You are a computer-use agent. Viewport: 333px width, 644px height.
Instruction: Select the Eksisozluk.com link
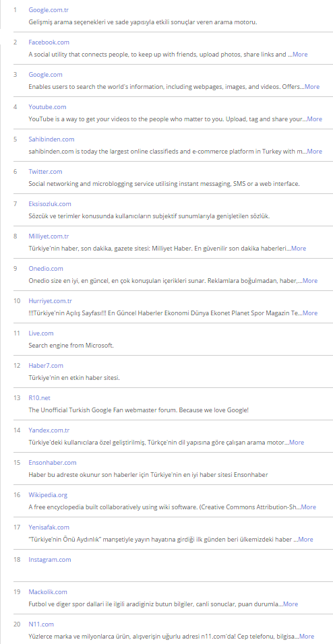50,203
